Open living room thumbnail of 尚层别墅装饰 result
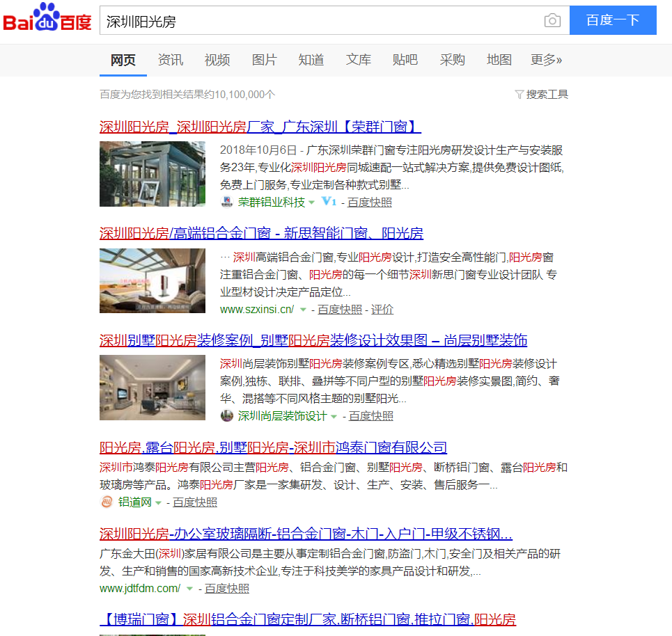The height and width of the screenshot is (636, 672). 153,388
